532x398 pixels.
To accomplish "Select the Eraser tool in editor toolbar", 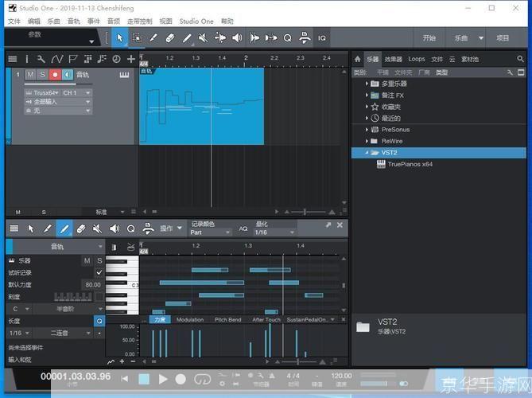I will (x=80, y=228).
